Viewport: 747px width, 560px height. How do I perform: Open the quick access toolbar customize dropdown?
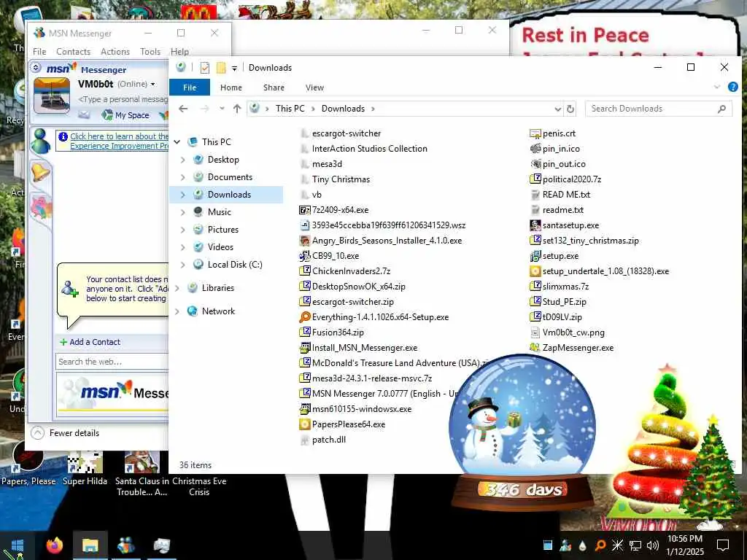(234, 68)
